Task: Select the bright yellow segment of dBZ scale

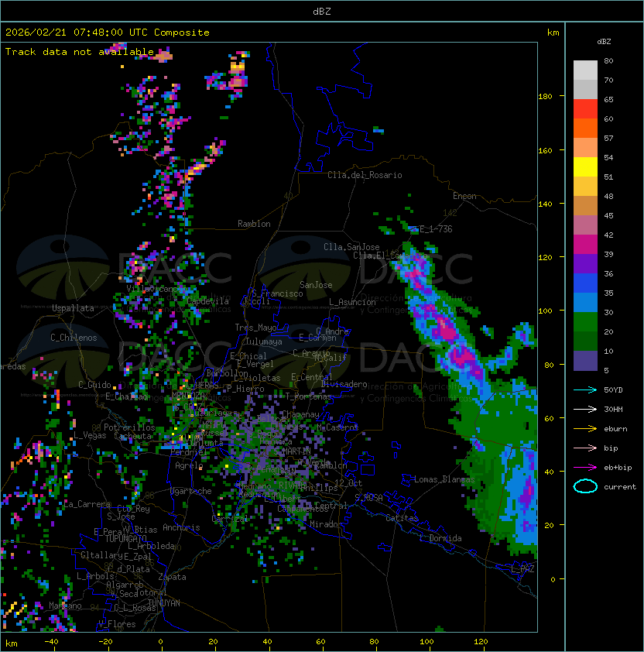Action: 585,166
